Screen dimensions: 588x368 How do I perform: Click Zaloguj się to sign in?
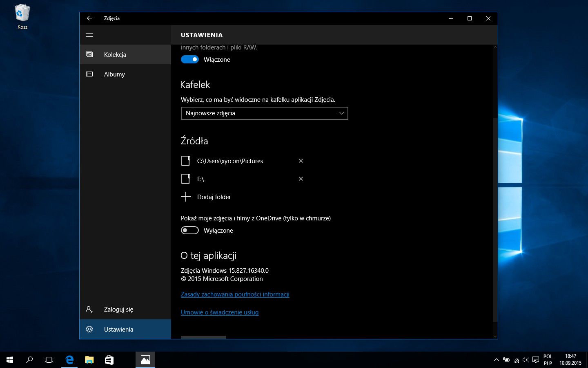[125, 310]
